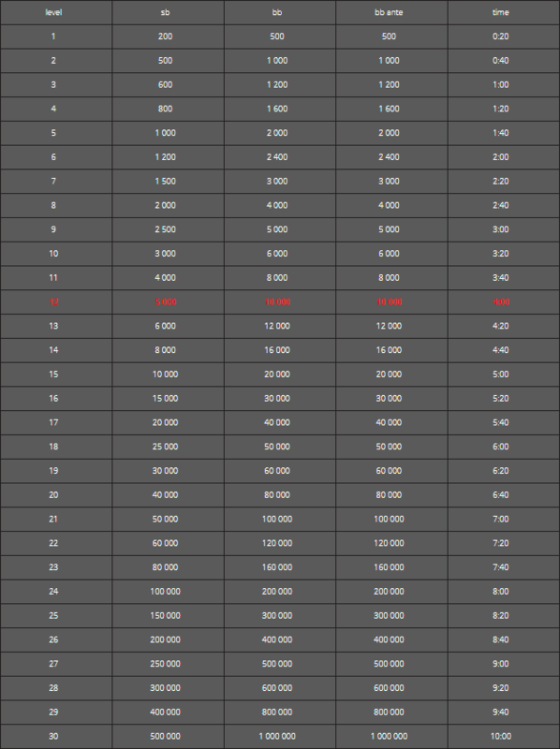Click the 1 500 sb cell in level 7
The image size is (560, 749).
(x=166, y=181)
